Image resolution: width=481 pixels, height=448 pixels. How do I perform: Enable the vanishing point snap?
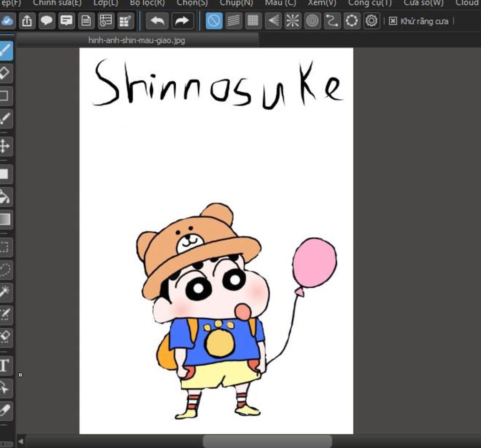pos(273,21)
